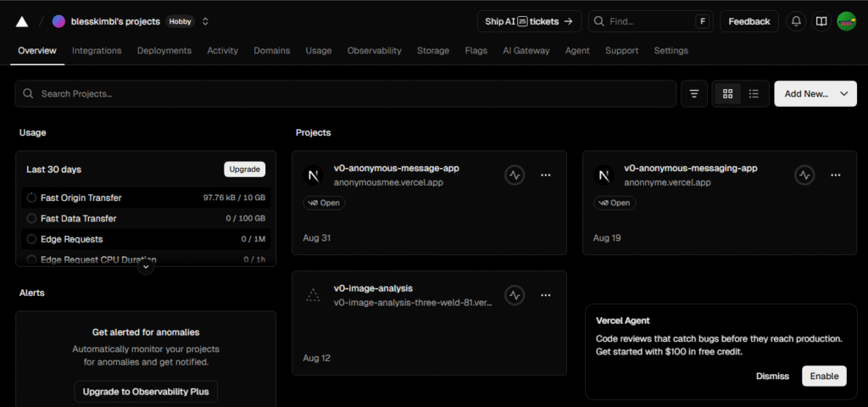The width and height of the screenshot is (868, 407).
Task: Open the documentation book icon
Action: [821, 21]
